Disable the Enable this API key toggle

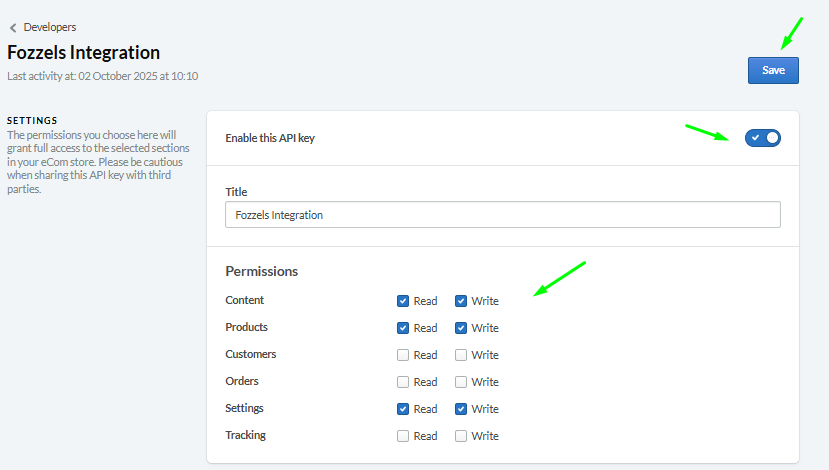[x=762, y=138]
